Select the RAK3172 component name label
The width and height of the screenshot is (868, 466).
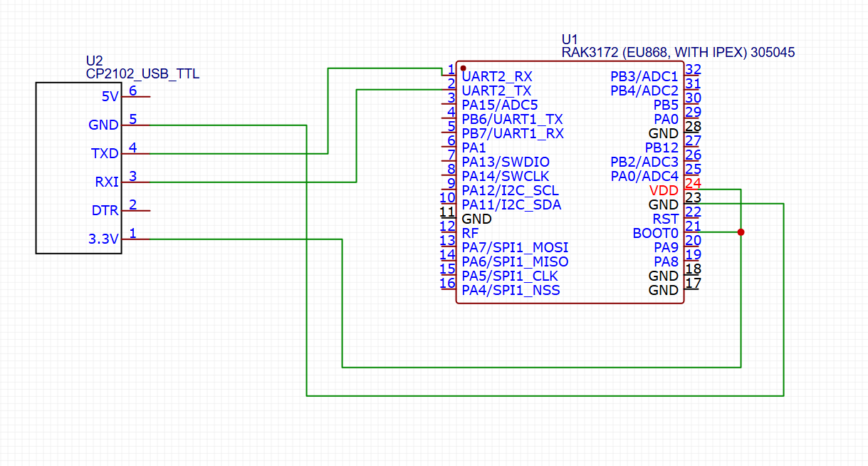click(678, 53)
